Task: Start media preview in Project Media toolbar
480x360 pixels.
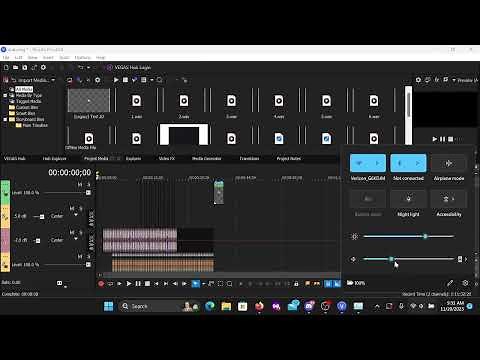Action: [x=116, y=80]
